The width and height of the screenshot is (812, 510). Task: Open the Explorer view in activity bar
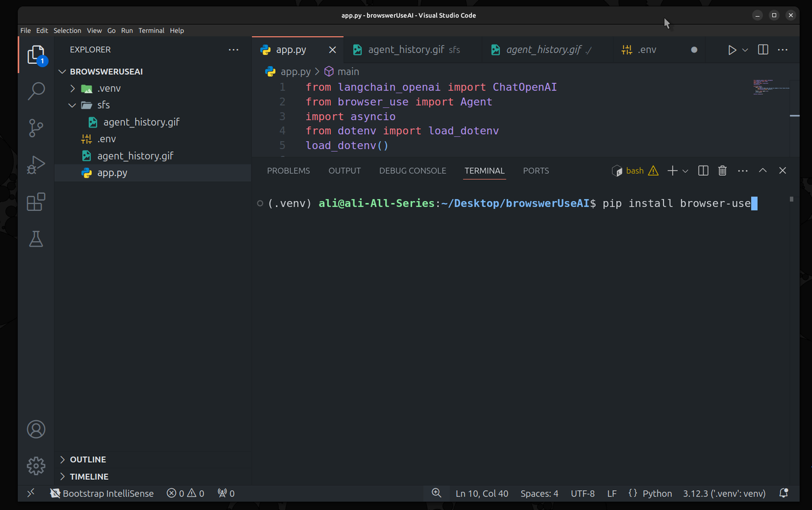tap(36, 55)
